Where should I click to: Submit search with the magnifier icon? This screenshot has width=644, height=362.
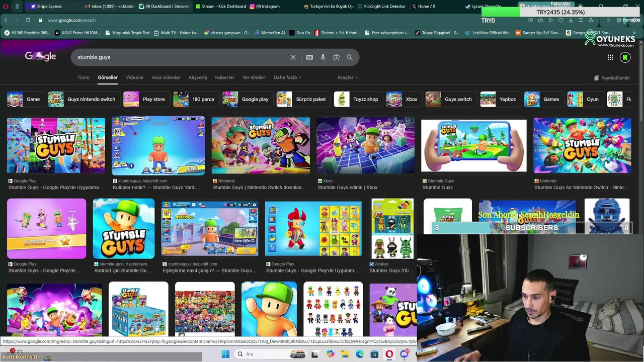(350, 57)
